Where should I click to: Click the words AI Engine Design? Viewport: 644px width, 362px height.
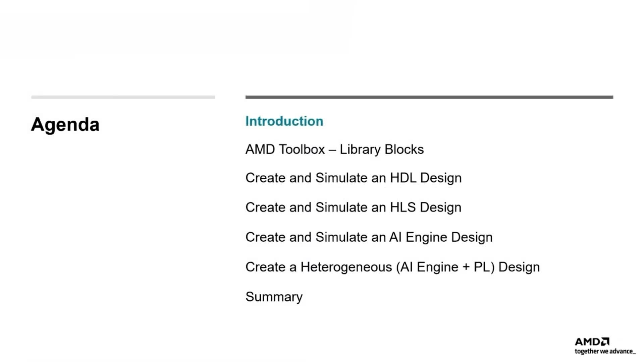pos(441,237)
